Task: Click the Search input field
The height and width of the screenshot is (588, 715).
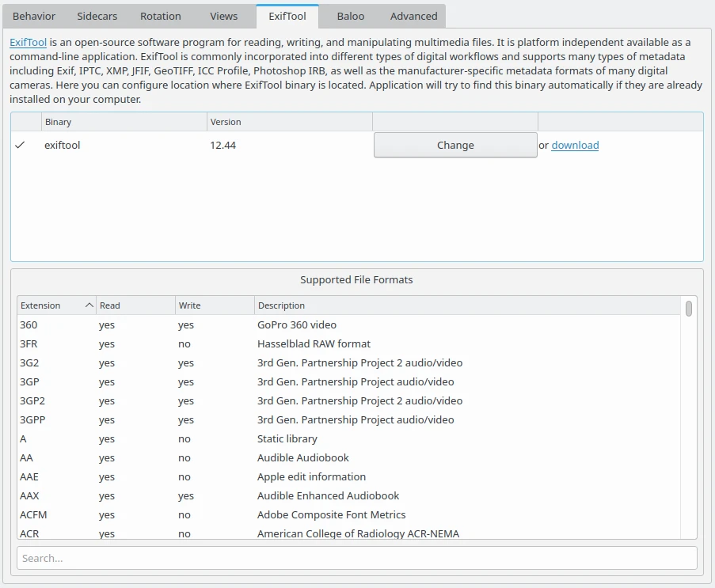Action: [x=356, y=558]
